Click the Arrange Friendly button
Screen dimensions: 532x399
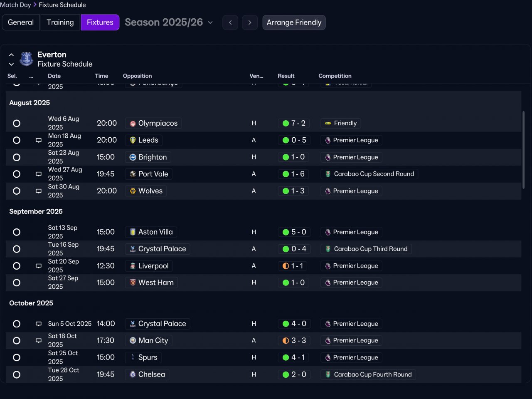[294, 22]
